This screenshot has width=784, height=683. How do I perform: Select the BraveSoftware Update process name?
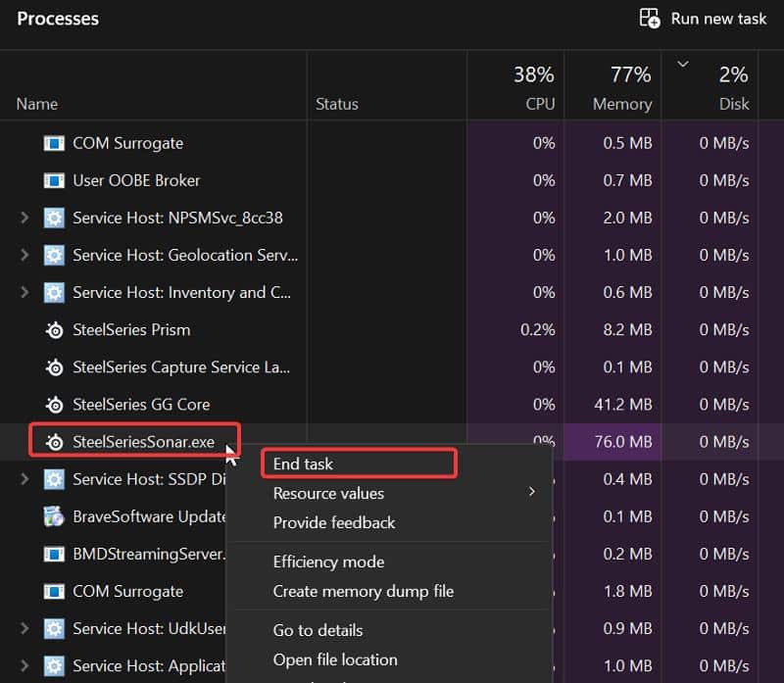pos(149,516)
